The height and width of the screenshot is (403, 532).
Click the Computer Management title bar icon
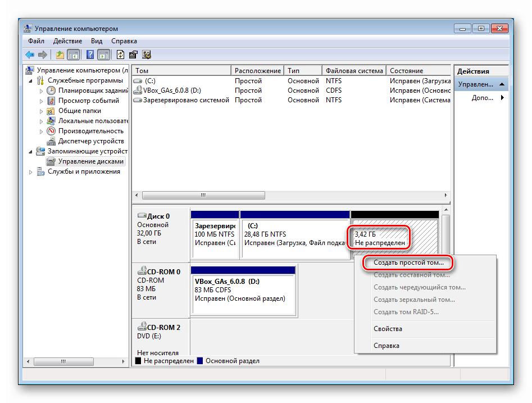pos(28,29)
